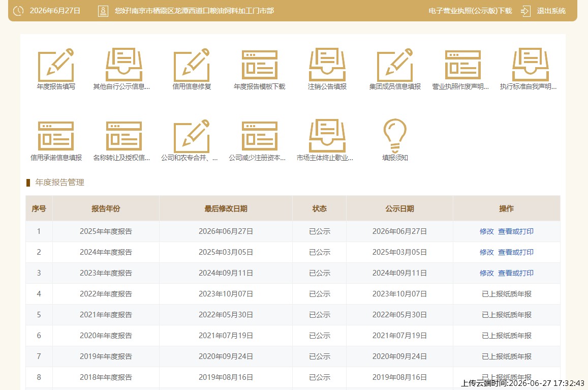Click 修改 for 2023年年度报告
This screenshot has width=588, height=390.
coord(486,273)
